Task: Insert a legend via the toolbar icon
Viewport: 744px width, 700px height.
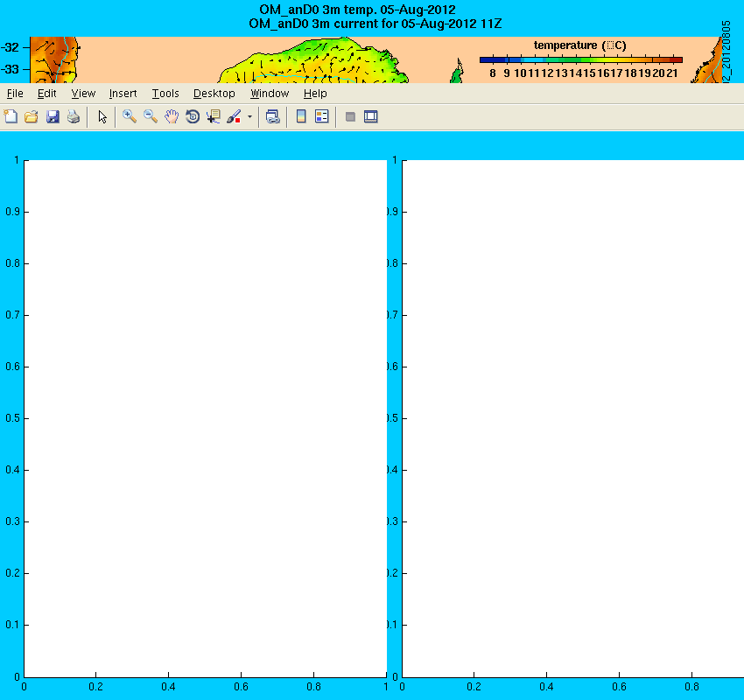Action: pyautogui.click(x=322, y=116)
